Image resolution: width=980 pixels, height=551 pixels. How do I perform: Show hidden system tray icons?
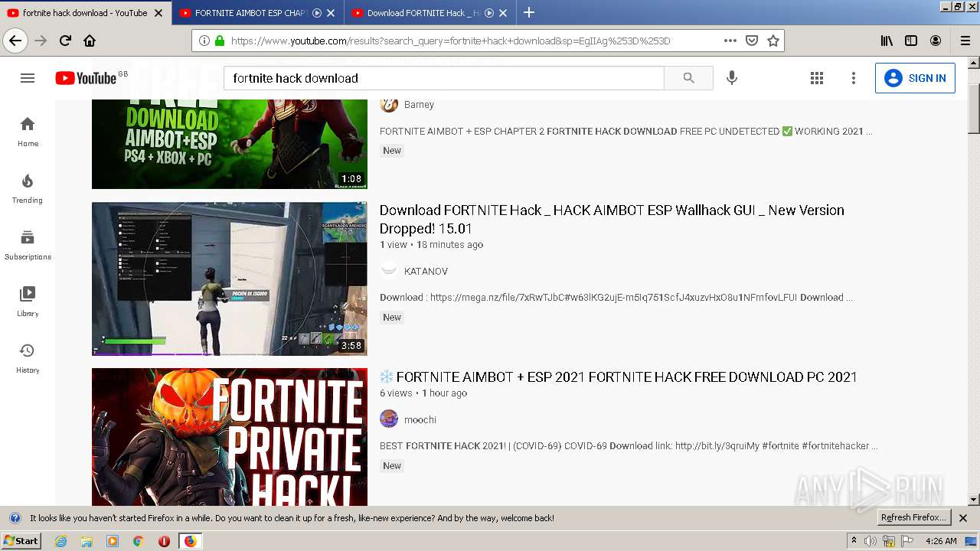point(854,540)
